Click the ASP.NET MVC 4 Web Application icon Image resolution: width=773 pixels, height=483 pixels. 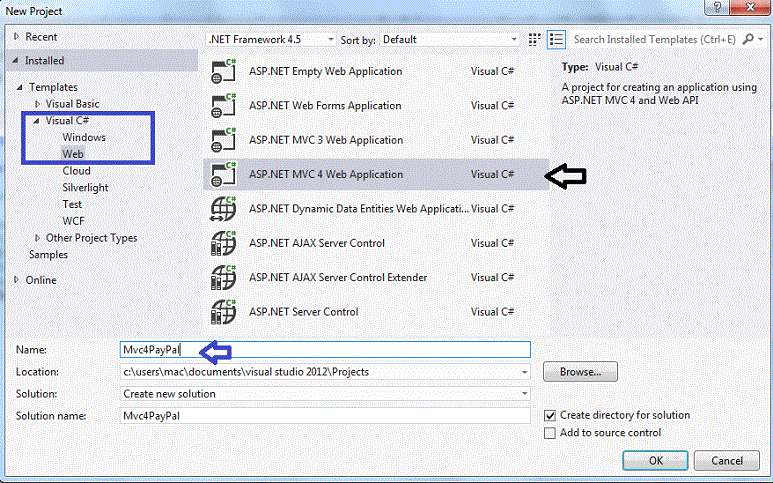tap(223, 174)
